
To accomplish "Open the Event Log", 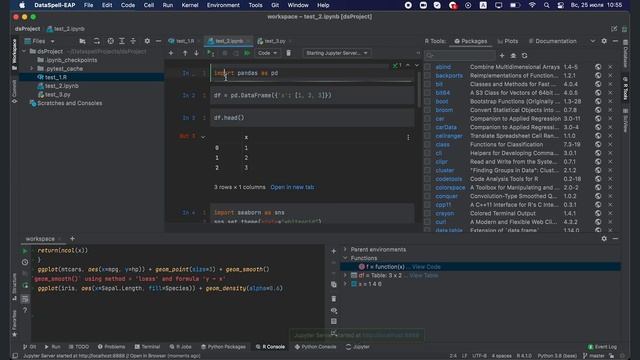I will coord(602,347).
